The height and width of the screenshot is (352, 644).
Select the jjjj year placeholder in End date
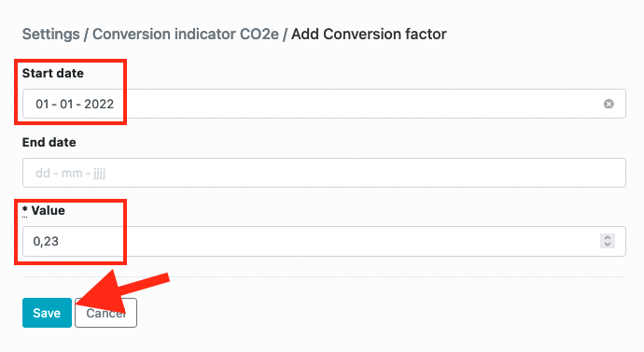99,174
